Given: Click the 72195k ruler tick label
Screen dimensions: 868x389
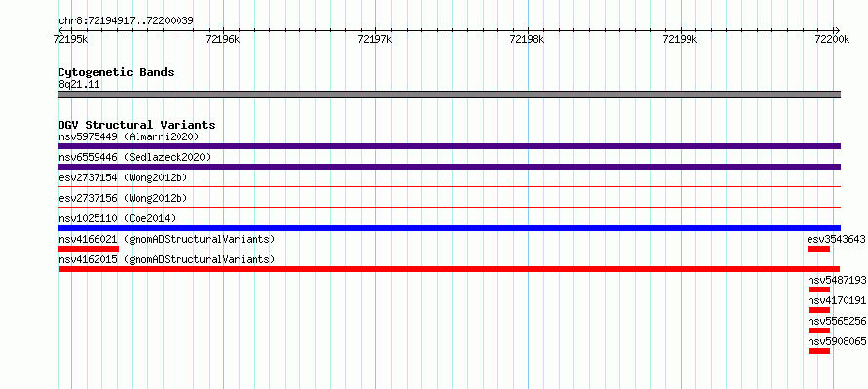Looking at the screenshot, I should (71, 39).
